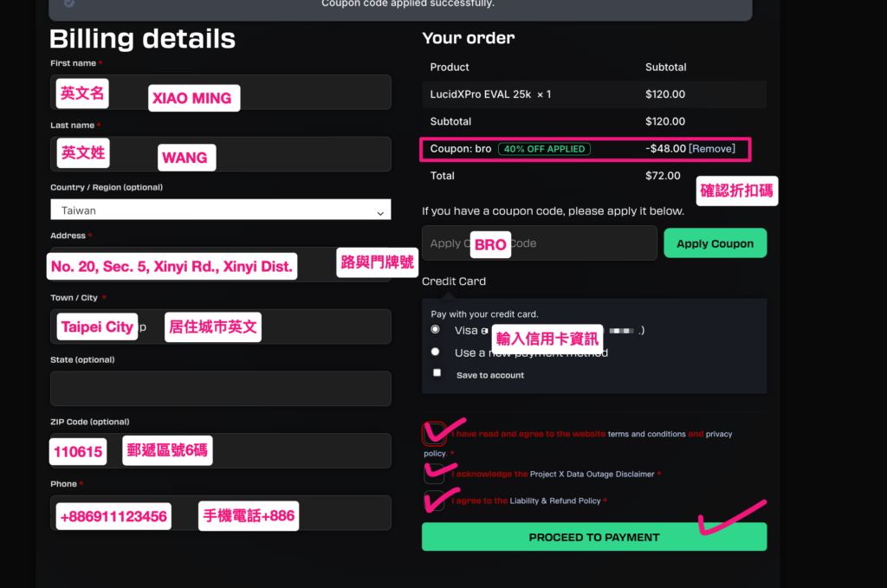Open the Project X Data Outage Disclaimer link
The image size is (887, 588).
coord(592,475)
